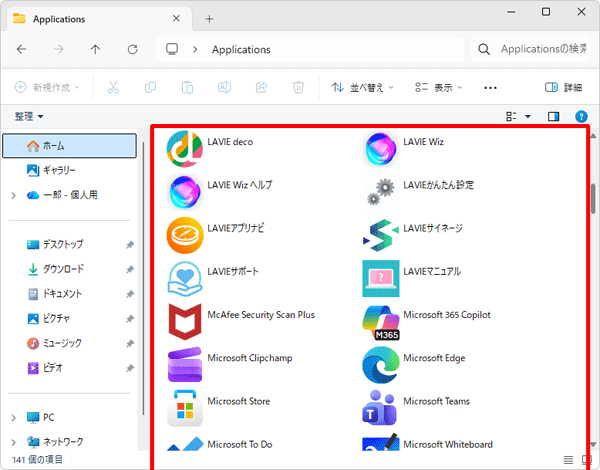Select the Microsoft 365 Copilot icon
The image size is (600, 470).
point(380,321)
